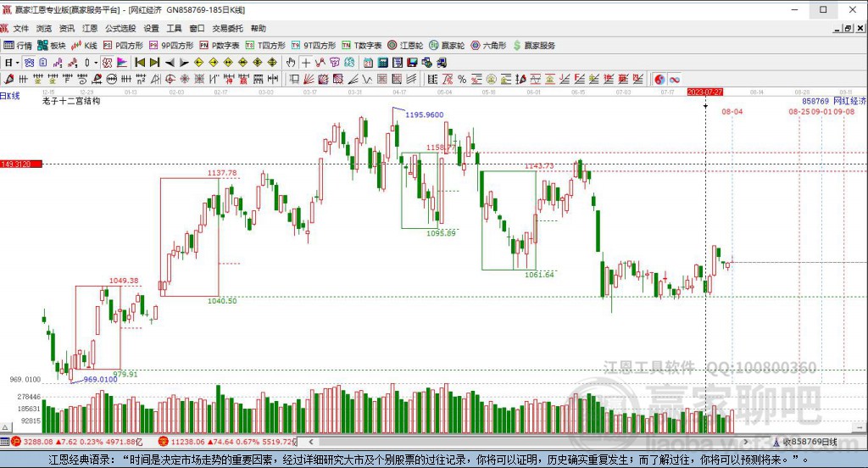Open the 江恩 menu

pyautogui.click(x=90, y=28)
